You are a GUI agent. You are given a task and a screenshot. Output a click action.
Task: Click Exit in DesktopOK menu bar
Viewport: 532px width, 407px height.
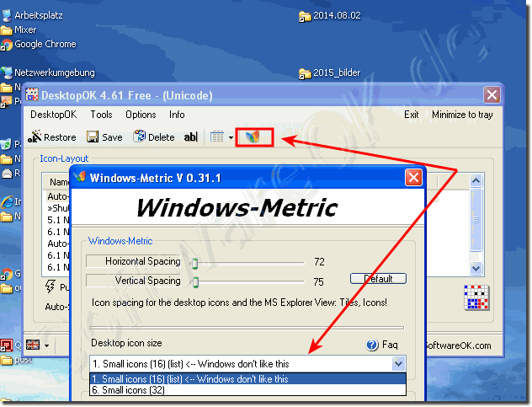point(412,115)
